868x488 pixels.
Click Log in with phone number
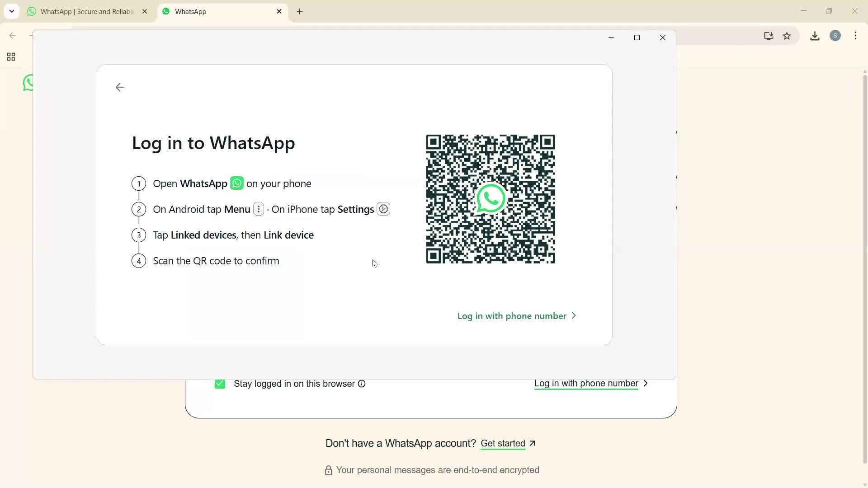coord(511,316)
